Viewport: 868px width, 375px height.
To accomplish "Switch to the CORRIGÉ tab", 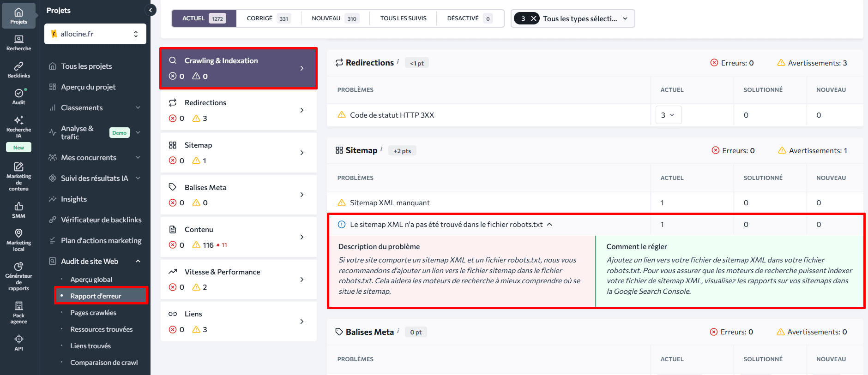I will click(268, 18).
